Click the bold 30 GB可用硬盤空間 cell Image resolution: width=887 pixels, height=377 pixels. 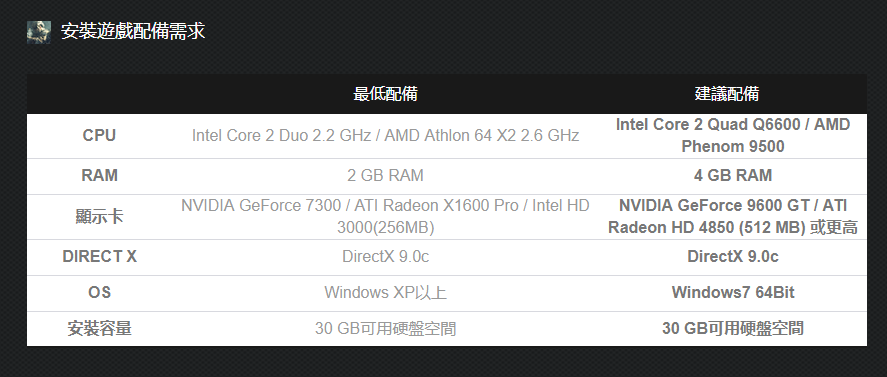click(x=733, y=328)
